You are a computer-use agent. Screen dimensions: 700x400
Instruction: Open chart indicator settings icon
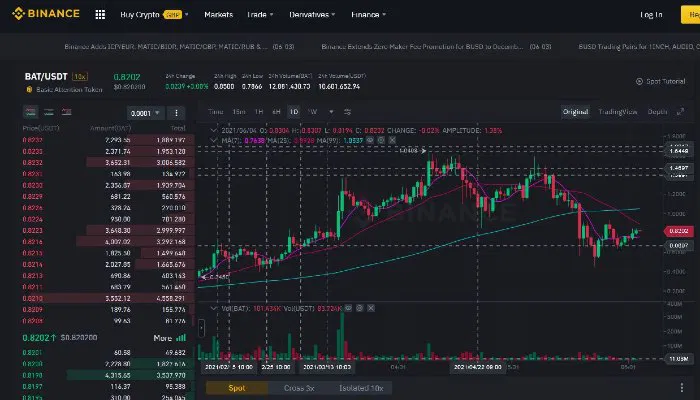pyautogui.click(x=347, y=112)
